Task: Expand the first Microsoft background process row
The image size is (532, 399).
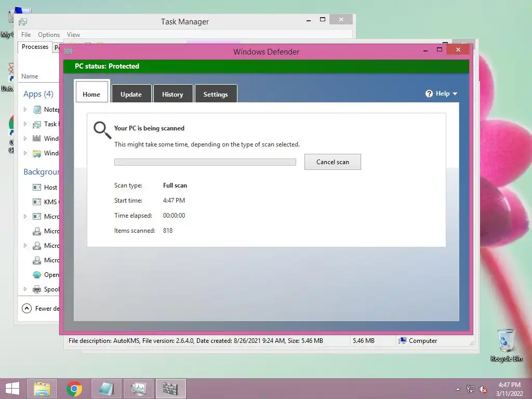Action: [x=25, y=217]
